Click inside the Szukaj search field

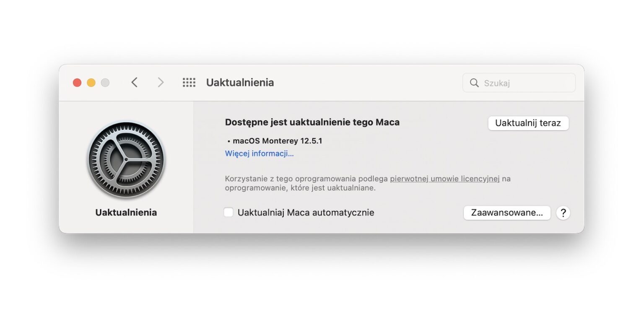tap(520, 83)
